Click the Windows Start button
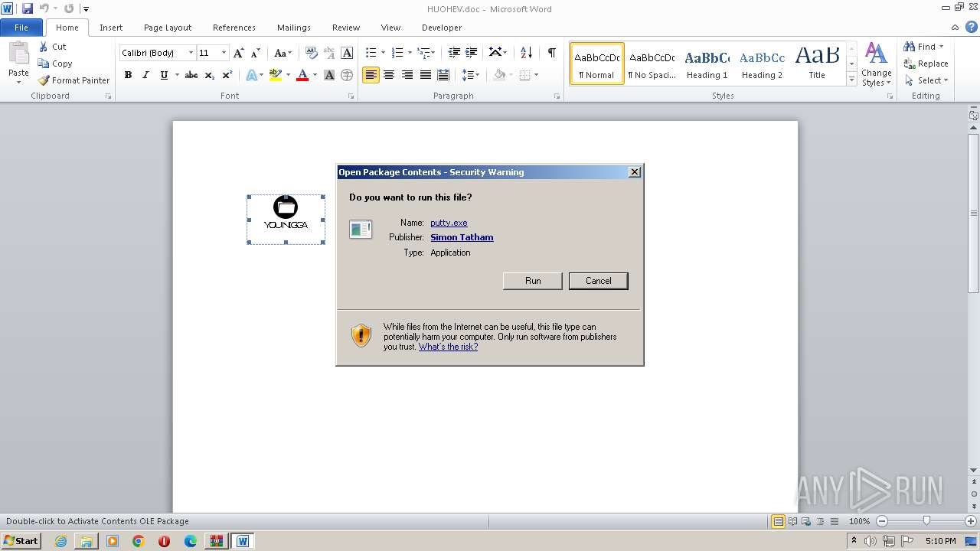The image size is (980, 551). click(21, 540)
